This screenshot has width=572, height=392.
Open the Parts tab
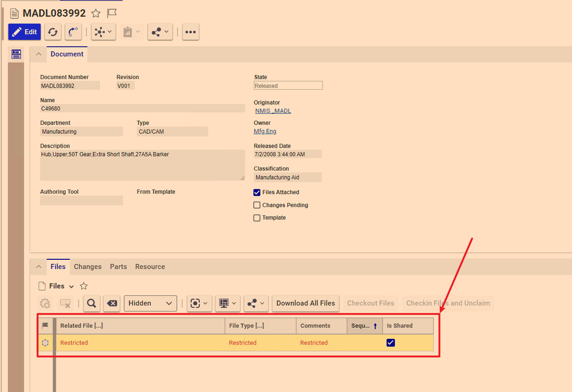[119, 267]
